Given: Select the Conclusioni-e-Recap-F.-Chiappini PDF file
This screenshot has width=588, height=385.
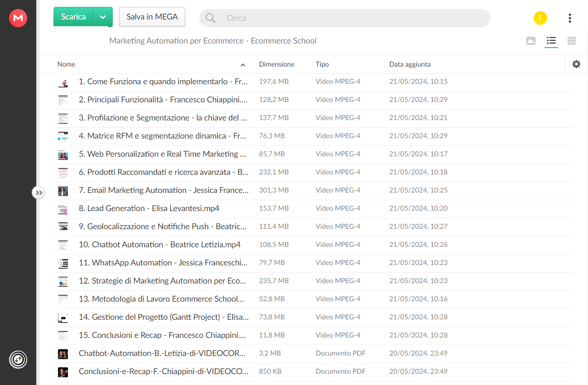Looking at the screenshot, I should [313, 372].
